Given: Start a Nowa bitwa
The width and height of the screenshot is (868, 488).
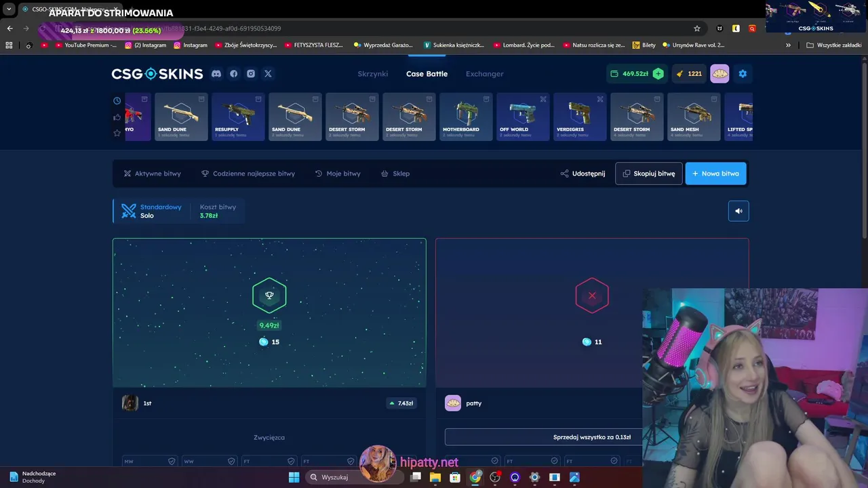Looking at the screenshot, I should (x=716, y=174).
